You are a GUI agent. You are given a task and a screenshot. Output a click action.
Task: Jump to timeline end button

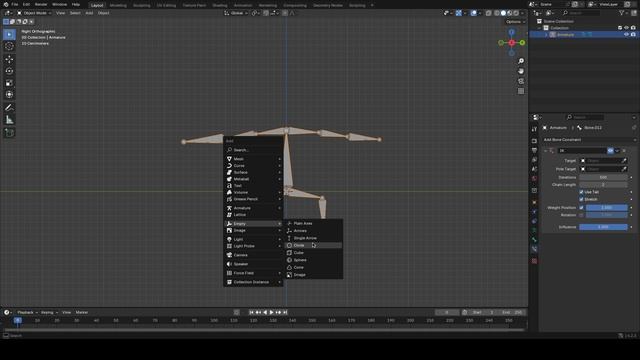tap(285, 312)
